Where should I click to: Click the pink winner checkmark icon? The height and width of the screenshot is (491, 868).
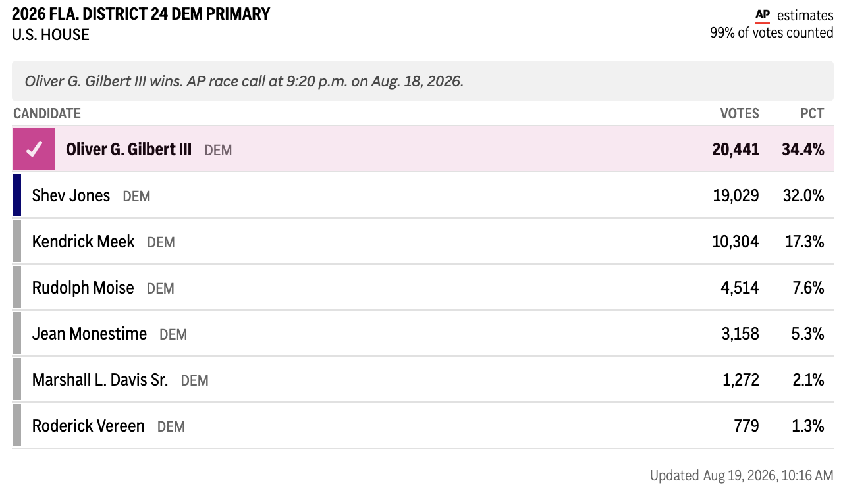click(34, 149)
